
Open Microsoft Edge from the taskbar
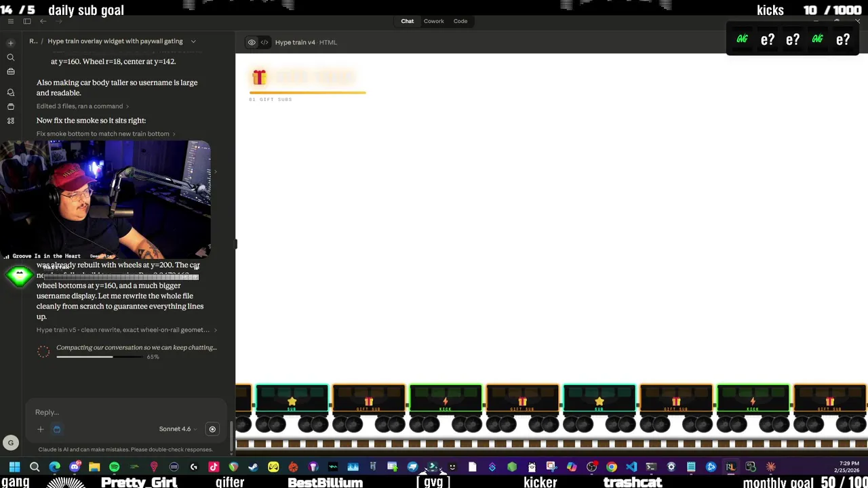click(54, 466)
